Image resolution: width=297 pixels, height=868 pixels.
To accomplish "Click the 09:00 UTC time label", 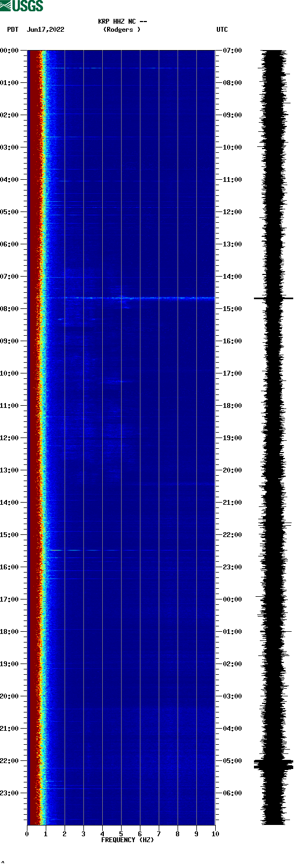I will pos(232,115).
